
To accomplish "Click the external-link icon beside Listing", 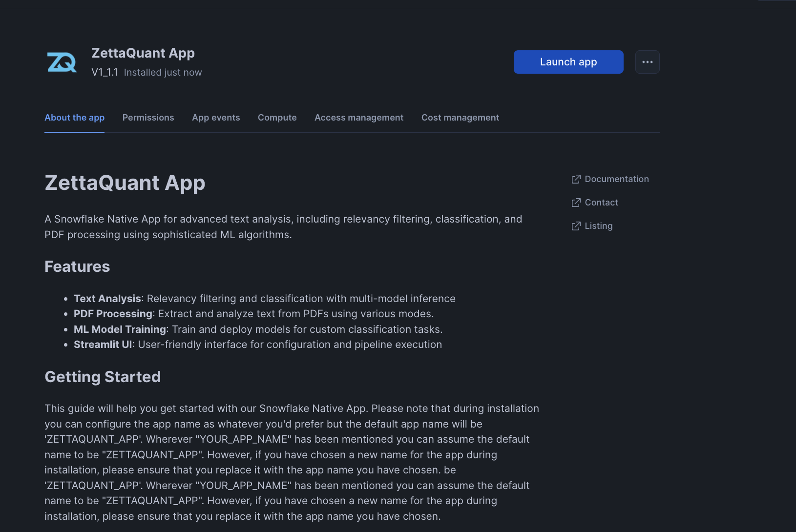I will click(x=576, y=226).
